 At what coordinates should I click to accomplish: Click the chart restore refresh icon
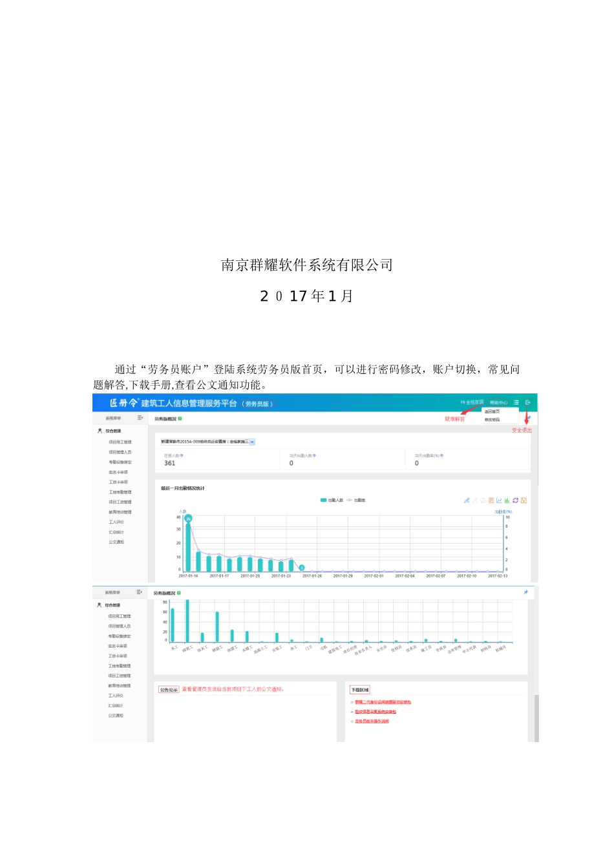coord(515,501)
